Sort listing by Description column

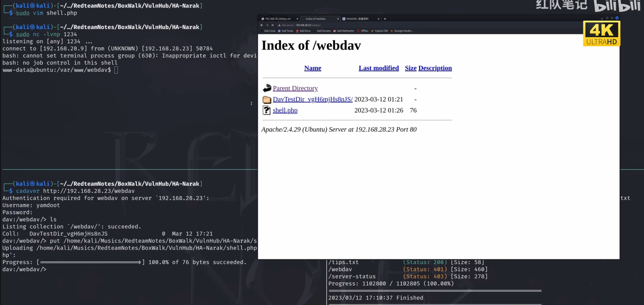pos(435,68)
